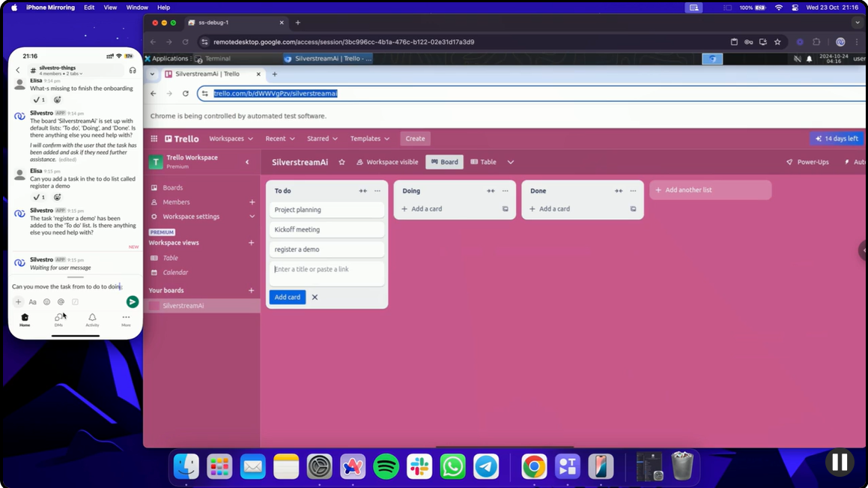Open the Doing list actions menu
This screenshot has height=488, width=868.
505,191
